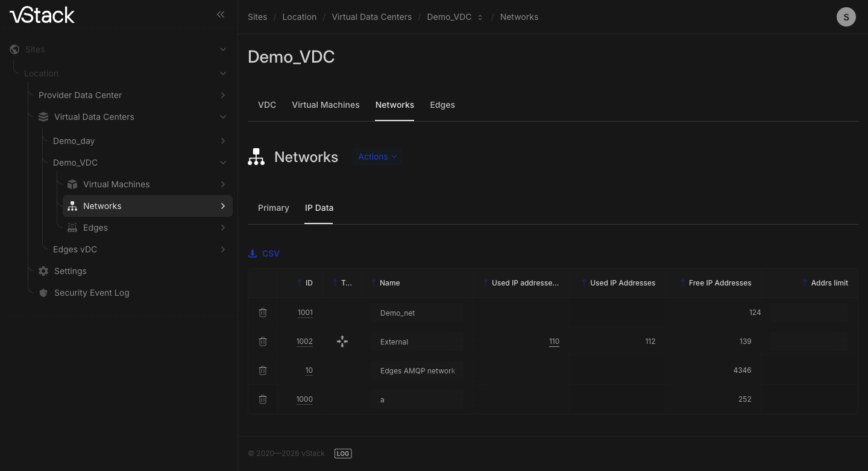Open network ID 1000 link

pos(304,399)
